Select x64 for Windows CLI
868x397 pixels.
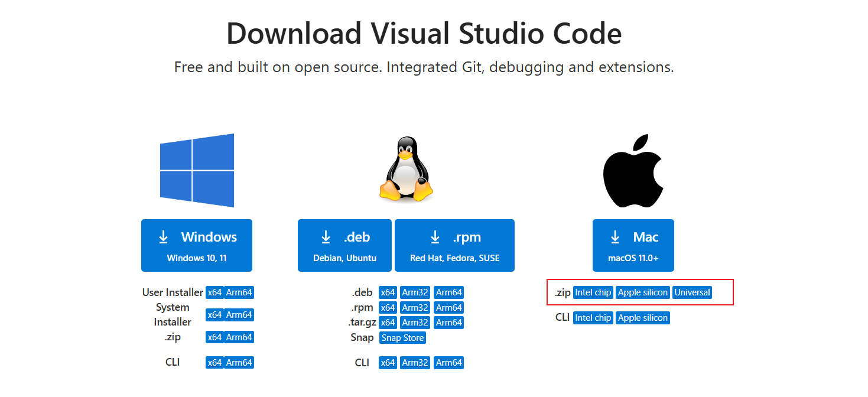coord(214,363)
